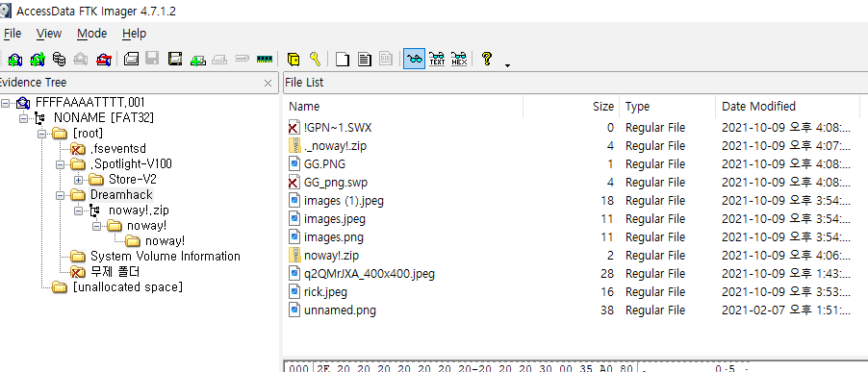Select System Volume Information folder
The image size is (868, 372).
coord(165,257)
